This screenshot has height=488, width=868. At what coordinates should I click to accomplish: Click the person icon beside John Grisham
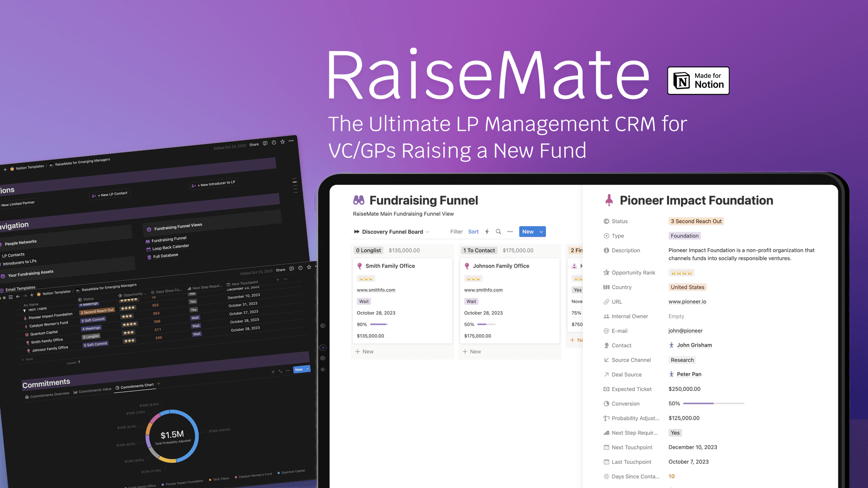(671, 345)
